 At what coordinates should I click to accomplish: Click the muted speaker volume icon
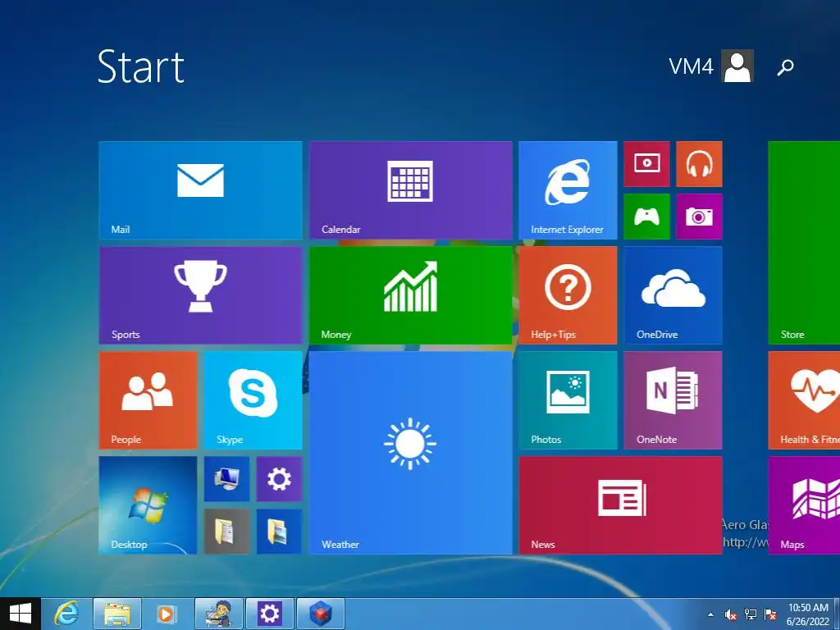(x=731, y=614)
